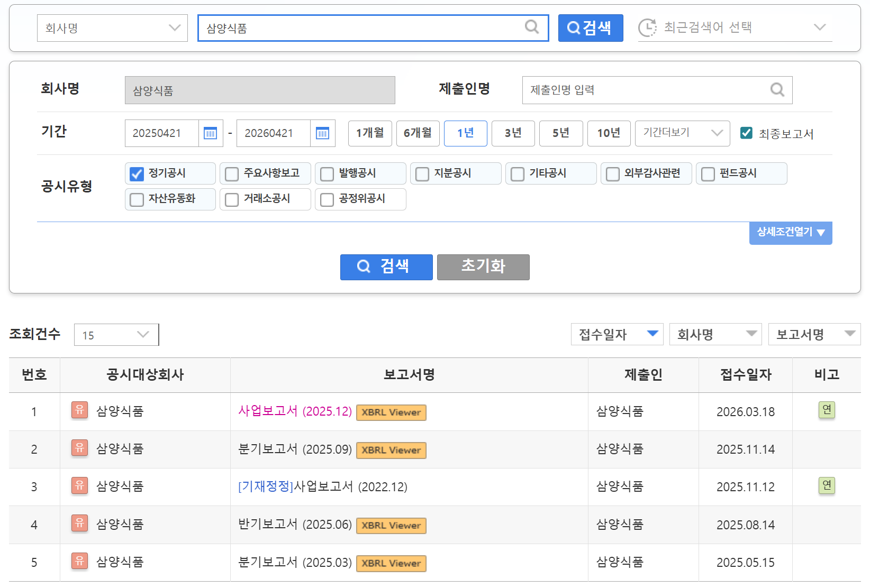Select the 10년 period button
Screen dimensions: 870x588
609,133
